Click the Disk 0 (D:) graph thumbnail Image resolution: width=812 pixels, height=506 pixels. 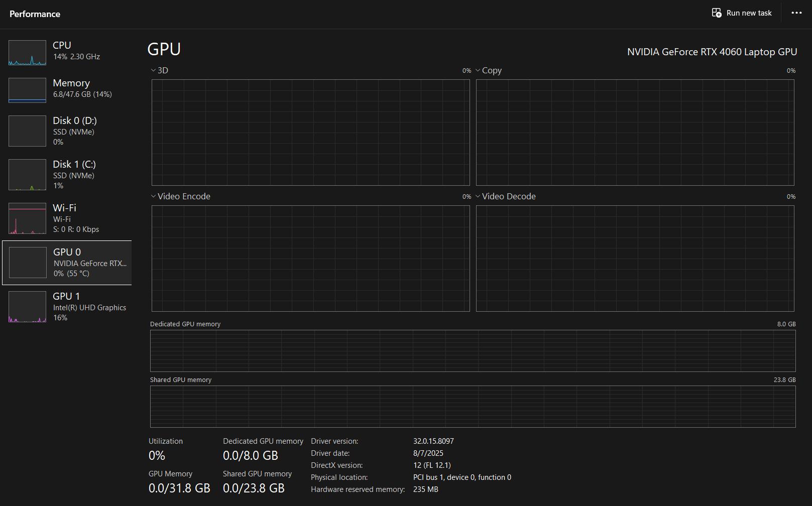(27, 131)
